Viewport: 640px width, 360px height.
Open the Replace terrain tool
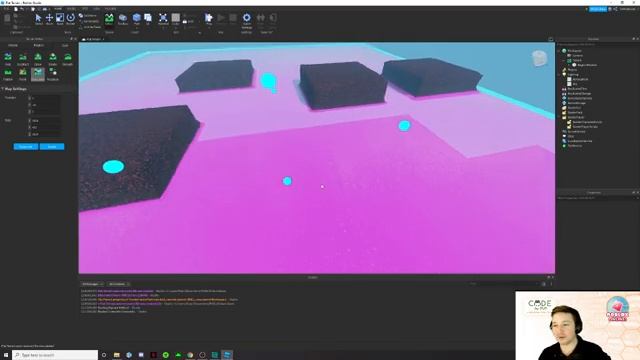53,75
